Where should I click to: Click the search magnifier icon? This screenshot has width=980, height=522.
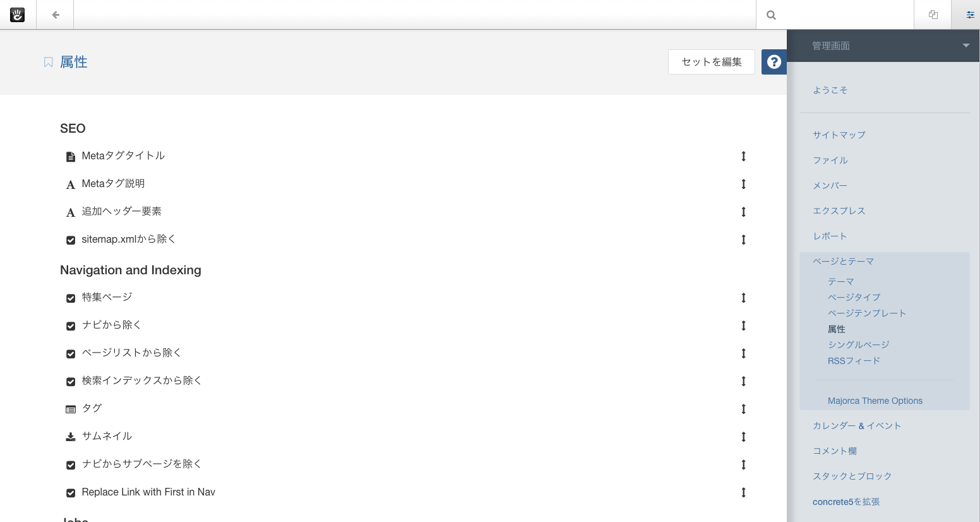pyautogui.click(x=771, y=15)
